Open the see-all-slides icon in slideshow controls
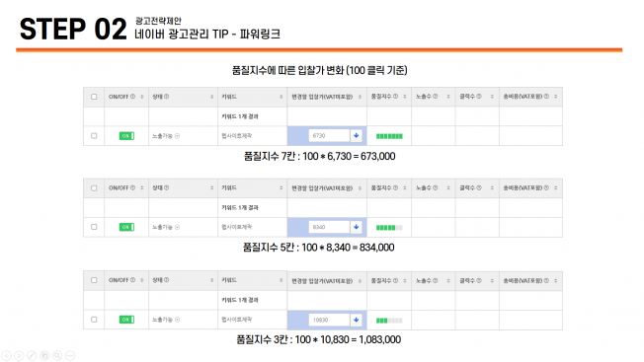This screenshot has height=362, width=644. (x=44, y=355)
